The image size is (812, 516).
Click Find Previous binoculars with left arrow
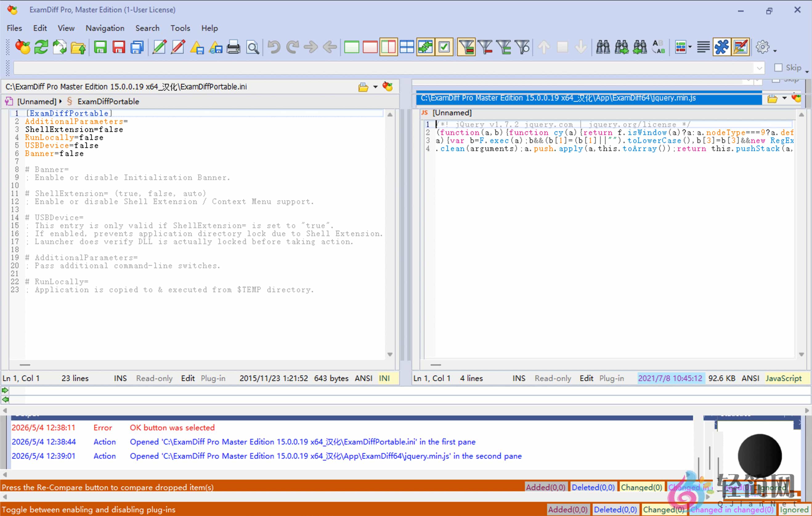point(640,47)
